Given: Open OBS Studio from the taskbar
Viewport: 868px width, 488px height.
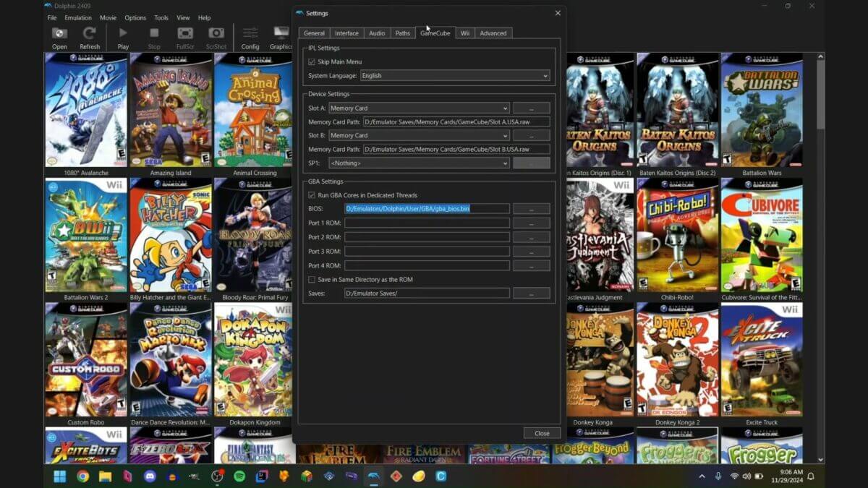Looking at the screenshot, I should tap(217, 476).
